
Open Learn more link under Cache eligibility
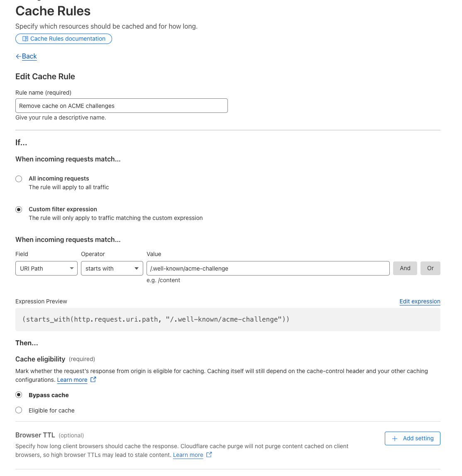point(72,380)
